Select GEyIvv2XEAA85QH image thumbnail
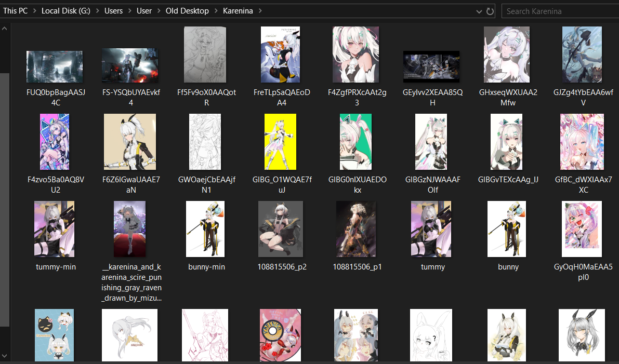Screen dimensions: 619x364 tap(431, 66)
